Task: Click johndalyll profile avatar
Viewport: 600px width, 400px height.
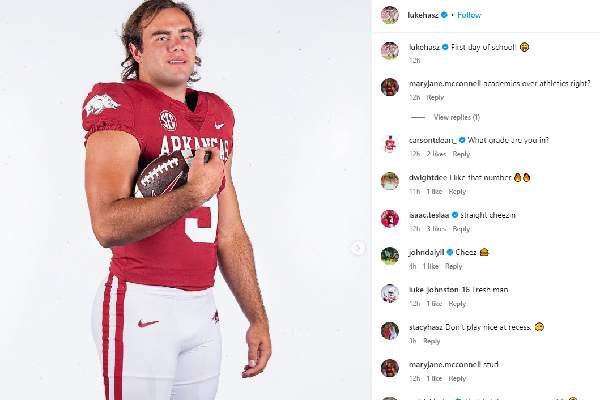Action: pyautogui.click(x=389, y=255)
